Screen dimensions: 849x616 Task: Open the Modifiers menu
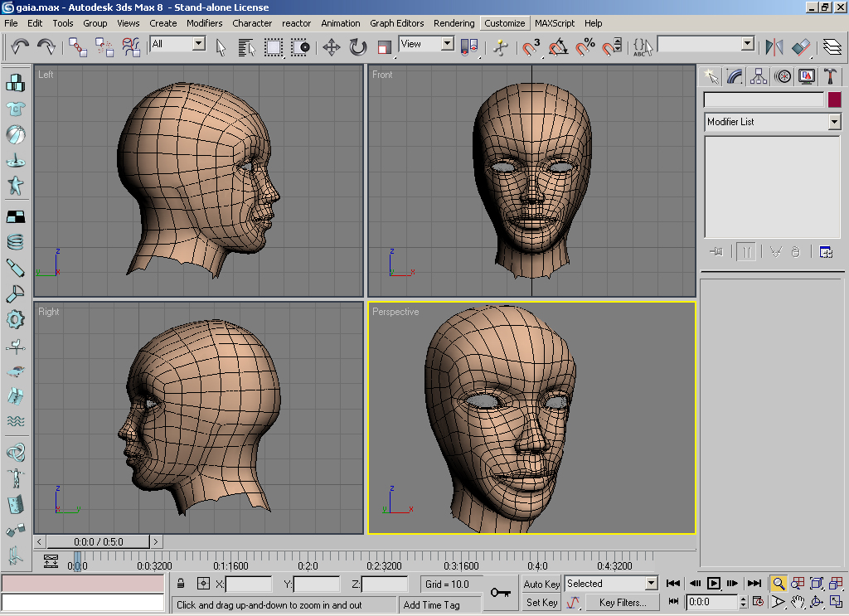click(204, 23)
